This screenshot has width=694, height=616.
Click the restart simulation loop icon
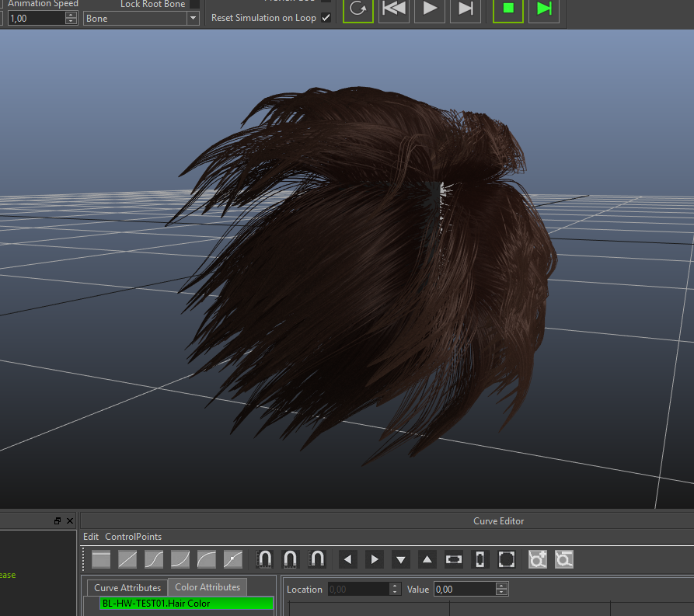pyautogui.click(x=357, y=10)
